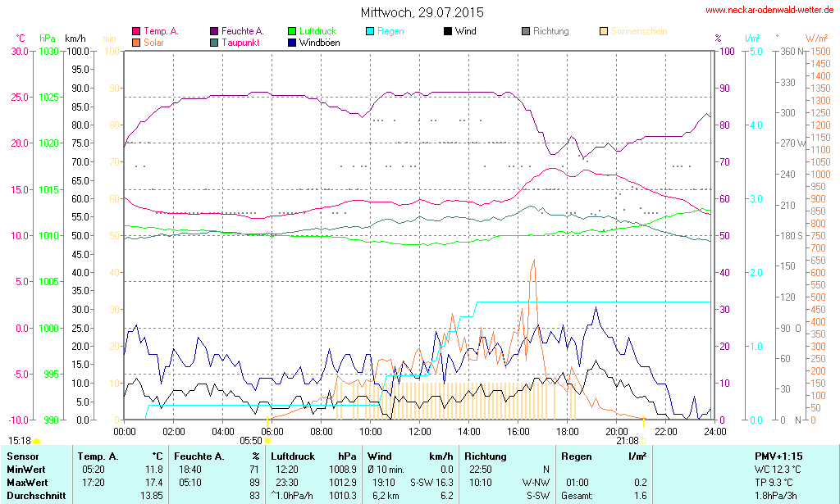The height and width of the screenshot is (504, 840).
Task: Click the yellow sun icon beside 15:18
Action: pos(37,441)
